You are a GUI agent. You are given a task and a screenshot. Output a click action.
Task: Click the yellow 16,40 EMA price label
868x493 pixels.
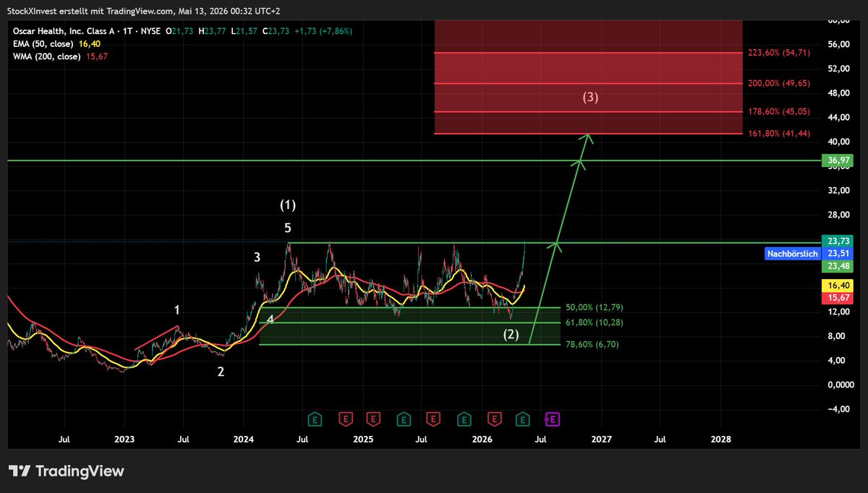coord(838,286)
